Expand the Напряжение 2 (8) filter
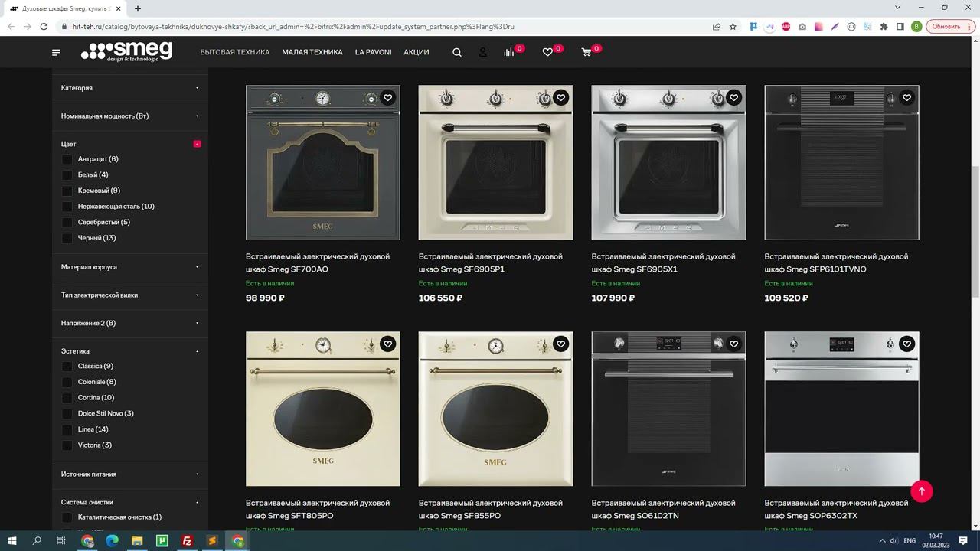980x551 pixels. pyautogui.click(x=130, y=323)
